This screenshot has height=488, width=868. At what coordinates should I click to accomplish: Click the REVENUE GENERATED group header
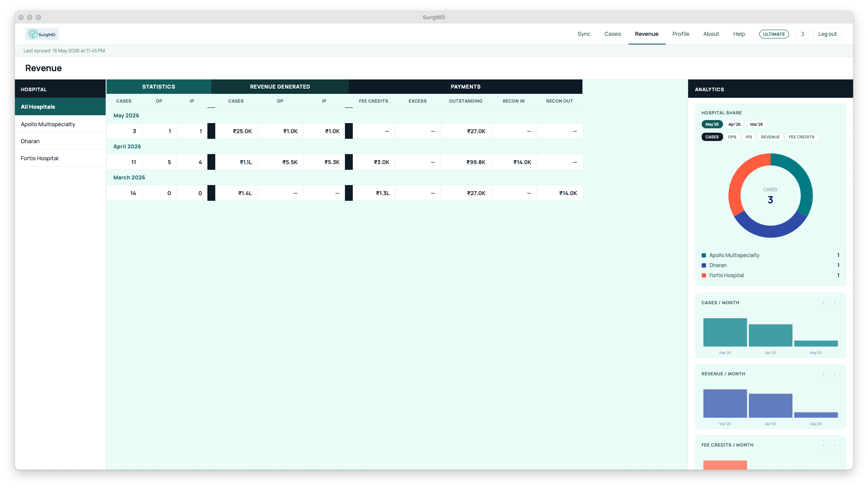(x=280, y=87)
